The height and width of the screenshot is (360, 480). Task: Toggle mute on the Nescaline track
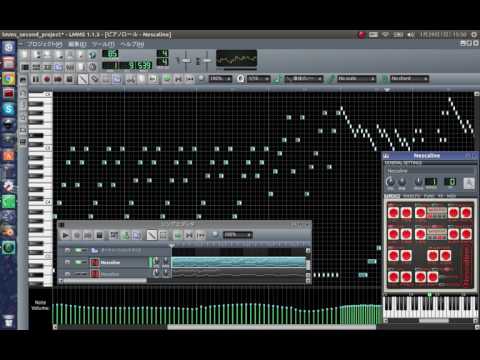click(x=79, y=262)
